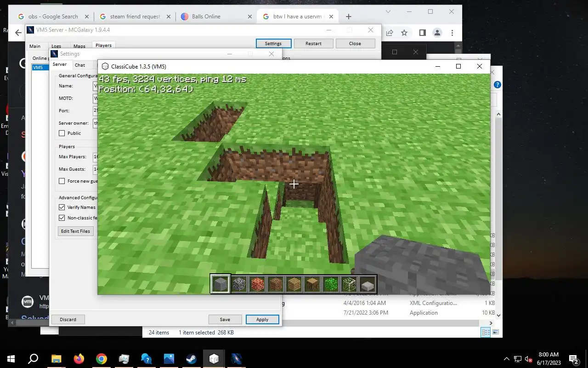Image resolution: width=588 pixels, height=368 pixels.
Task: Select the log block in the hotbar
Action: (x=312, y=284)
